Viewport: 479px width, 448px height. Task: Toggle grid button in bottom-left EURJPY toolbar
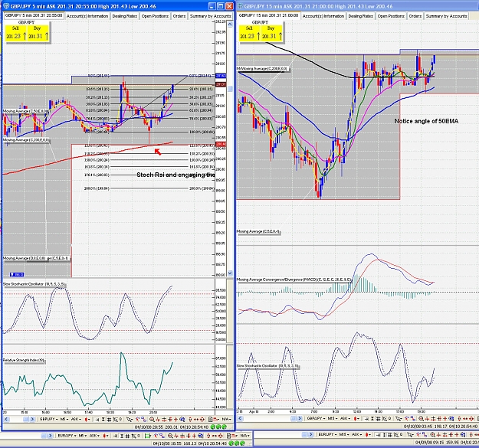pyautogui.click(x=127, y=436)
